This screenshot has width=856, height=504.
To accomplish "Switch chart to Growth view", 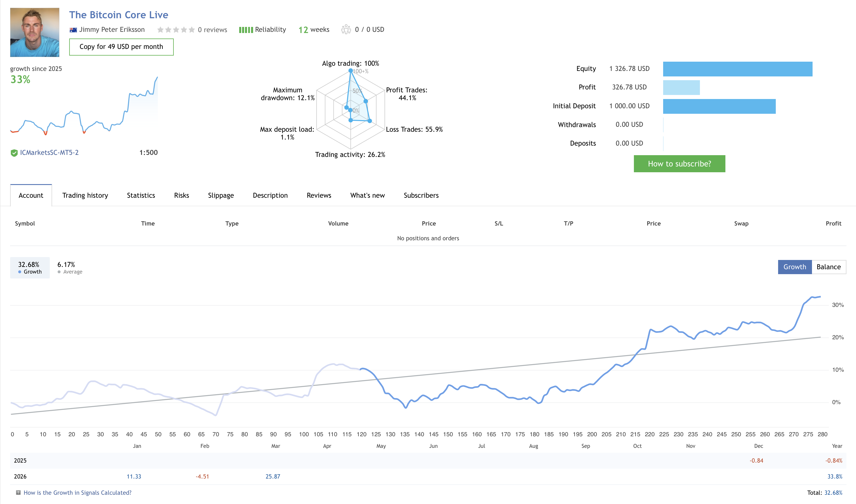I will (x=794, y=267).
